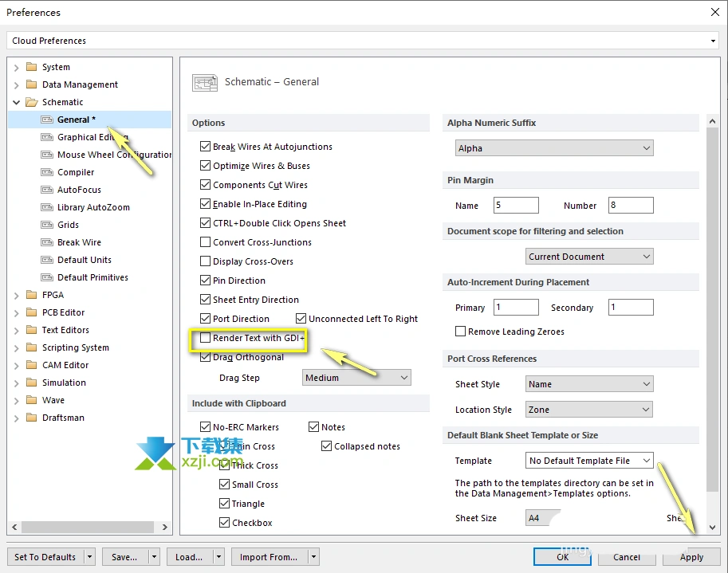Screen dimensions: 728x573
Task: Click the Primary auto-increment field
Action: coord(516,307)
